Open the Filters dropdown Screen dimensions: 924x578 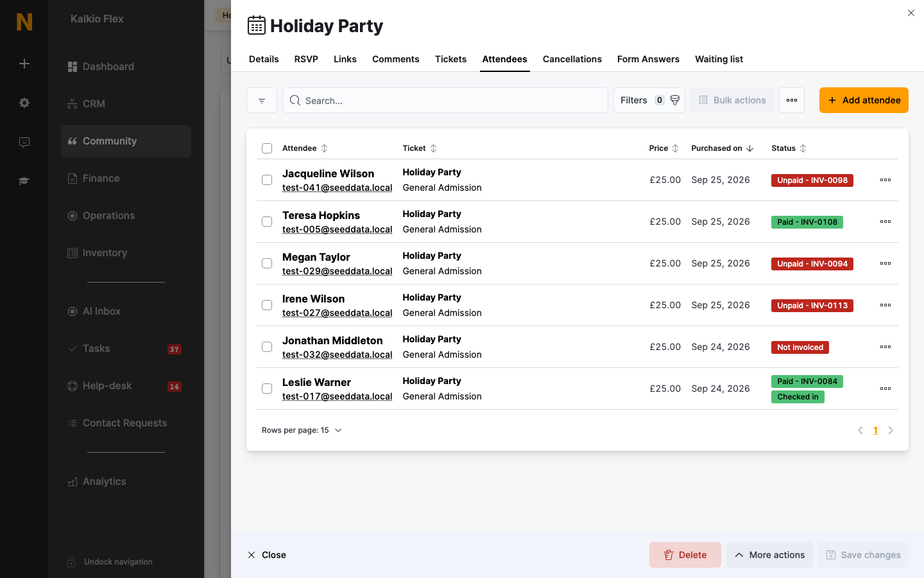pos(649,100)
